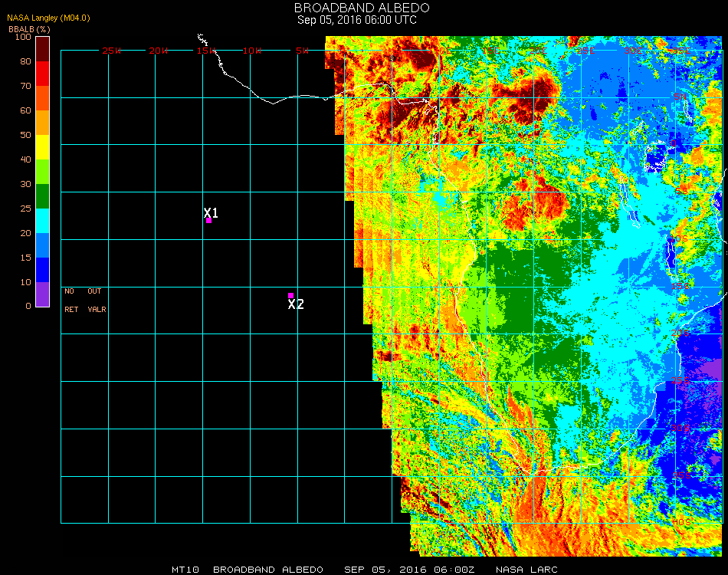Image resolution: width=728 pixels, height=575 pixels.
Task: Select the dark green 25–30% legend band
Action: point(42,196)
